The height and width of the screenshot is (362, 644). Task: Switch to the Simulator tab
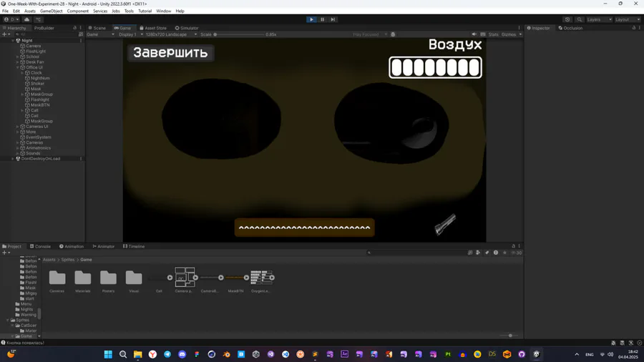coord(187,28)
